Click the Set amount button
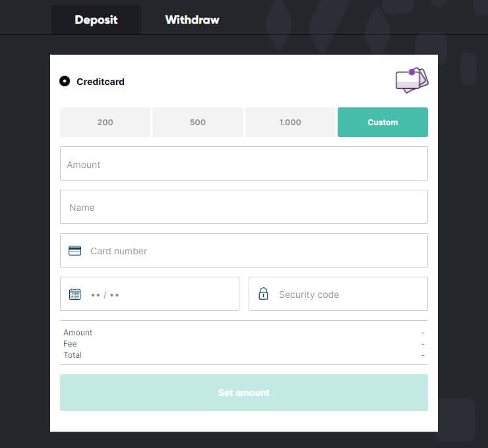This screenshot has width=488, height=448. pos(244,393)
